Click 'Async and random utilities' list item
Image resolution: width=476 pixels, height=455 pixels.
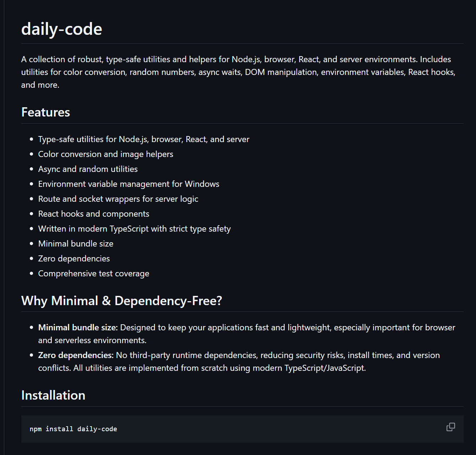coord(88,169)
